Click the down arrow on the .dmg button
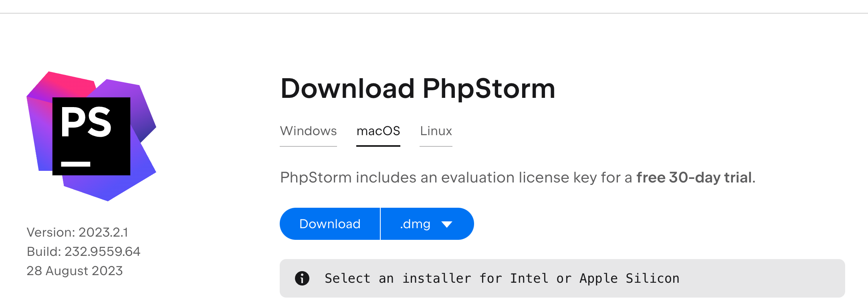Image resolution: width=868 pixels, height=308 pixels. tap(448, 225)
